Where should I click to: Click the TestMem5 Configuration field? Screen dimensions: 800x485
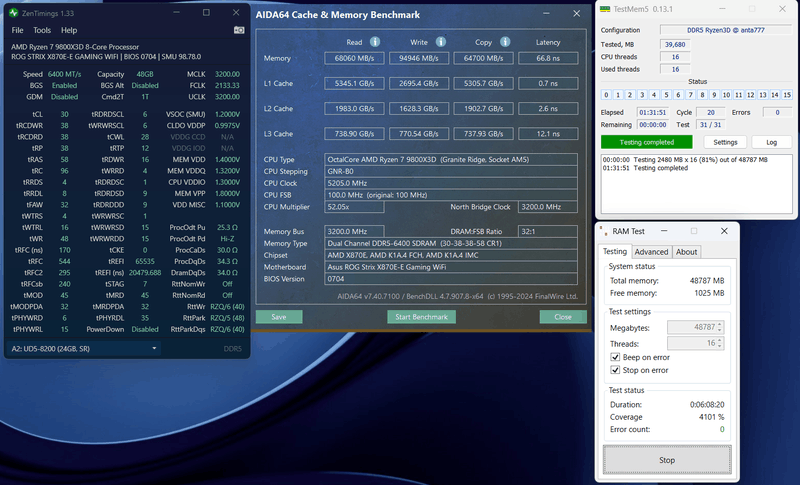point(726,30)
